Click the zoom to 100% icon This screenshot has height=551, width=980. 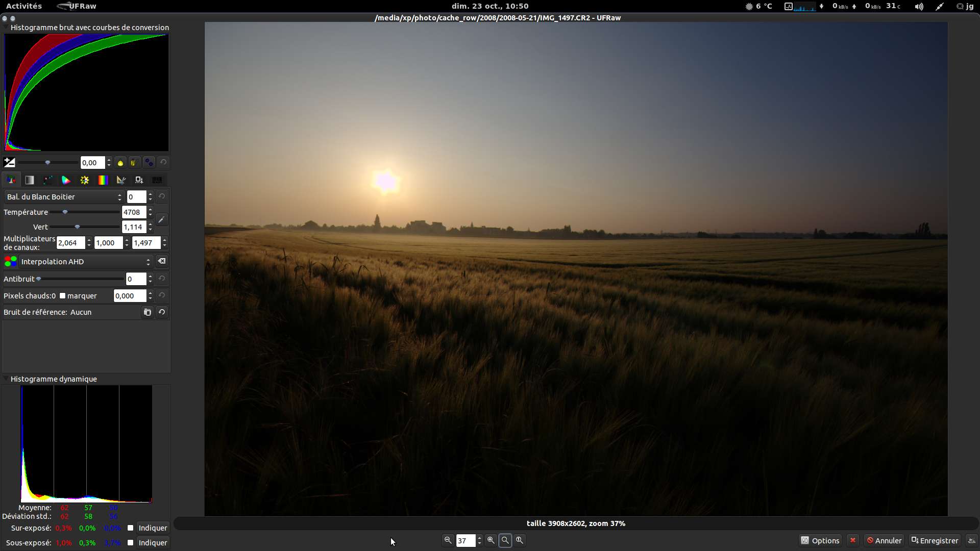pos(519,540)
